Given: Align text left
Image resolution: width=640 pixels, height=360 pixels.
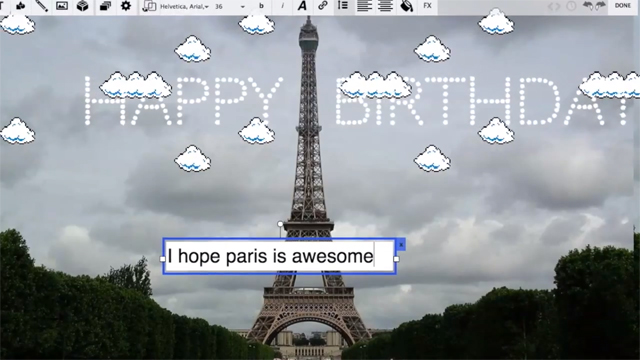Looking at the screenshot, I should click(364, 6).
